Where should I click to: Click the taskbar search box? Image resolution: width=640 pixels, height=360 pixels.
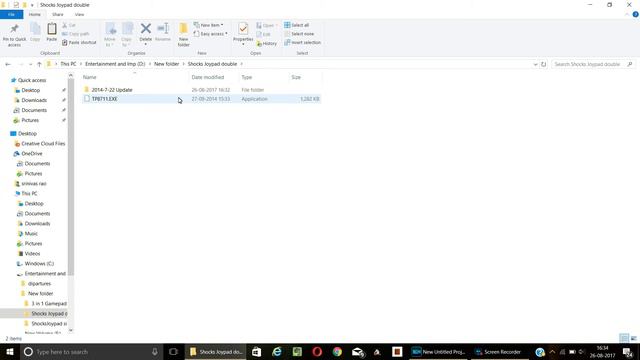(91, 352)
